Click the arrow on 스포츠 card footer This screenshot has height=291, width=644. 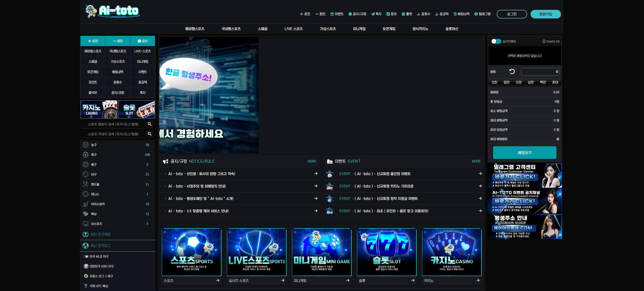(218, 280)
